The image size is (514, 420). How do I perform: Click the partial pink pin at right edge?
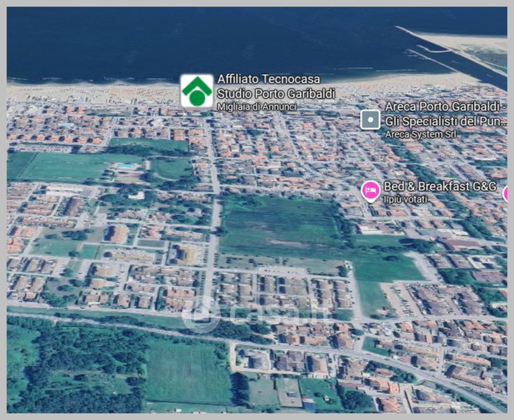[x=509, y=194]
